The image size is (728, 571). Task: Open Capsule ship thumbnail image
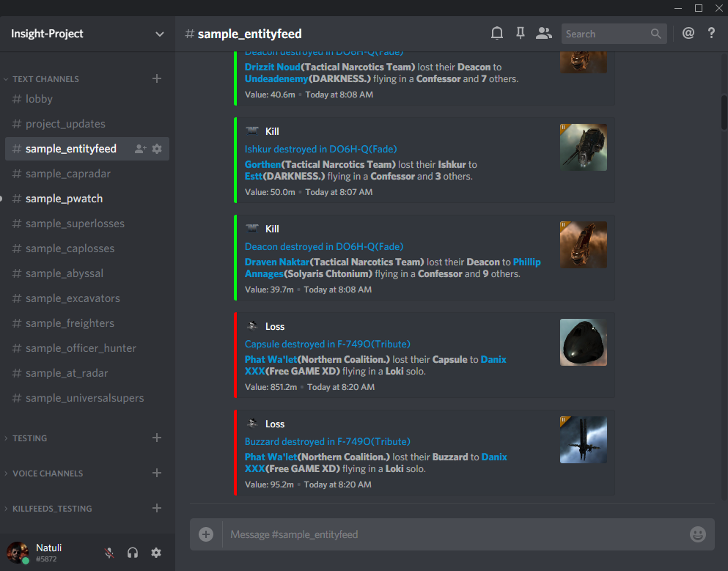click(583, 342)
